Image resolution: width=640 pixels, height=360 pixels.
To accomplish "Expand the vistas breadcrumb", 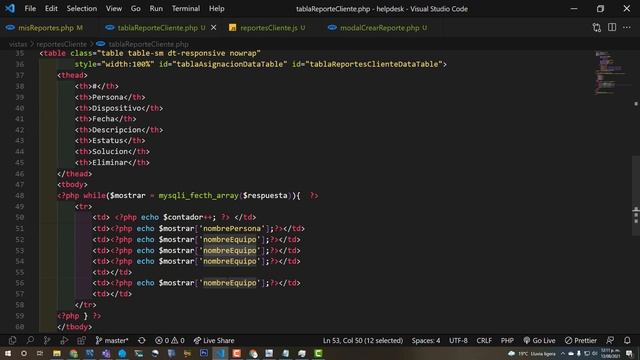I will point(18,44).
